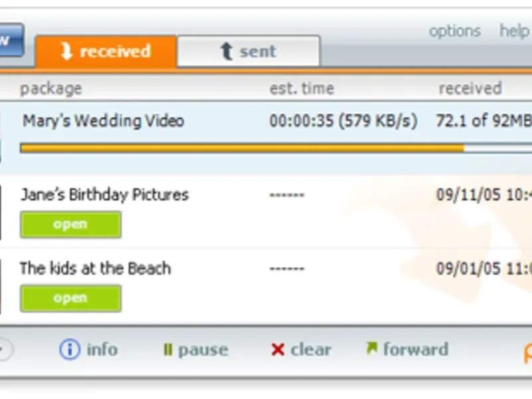
Task: Click the green forward arrow icon
Action: click(371, 348)
